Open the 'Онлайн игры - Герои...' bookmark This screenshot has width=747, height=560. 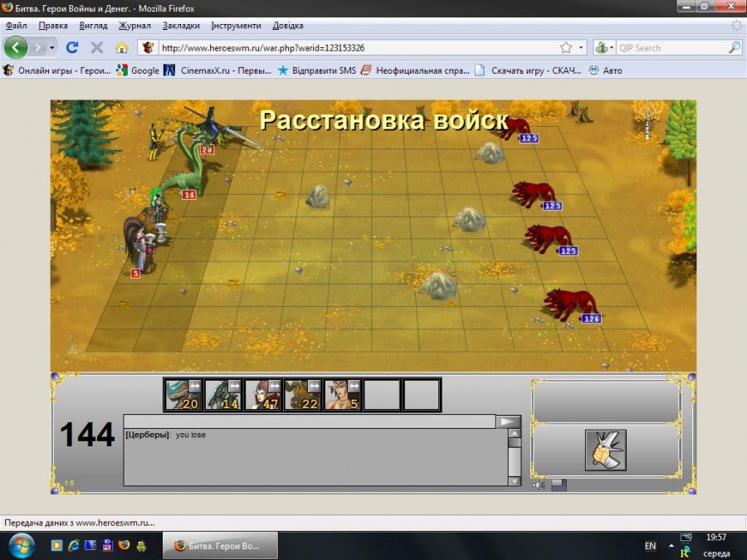(x=56, y=71)
